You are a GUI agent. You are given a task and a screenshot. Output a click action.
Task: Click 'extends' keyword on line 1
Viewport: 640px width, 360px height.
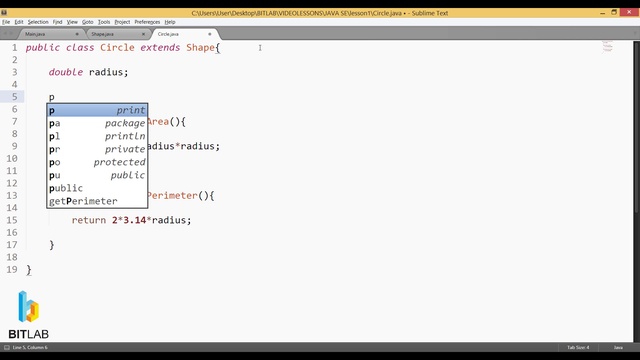[160, 48]
